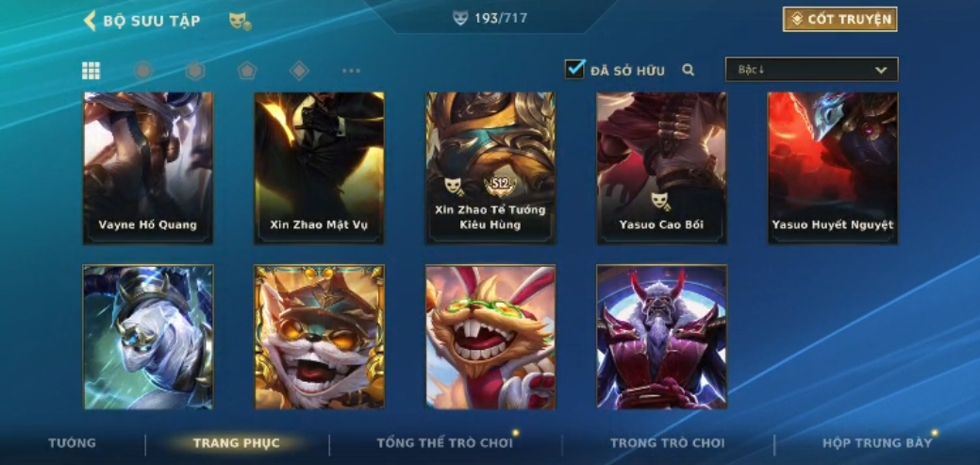This screenshot has width=980, height=465.
Task: Select the all-skins grid filter icon
Action: pyautogui.click(x=91, y=71)
